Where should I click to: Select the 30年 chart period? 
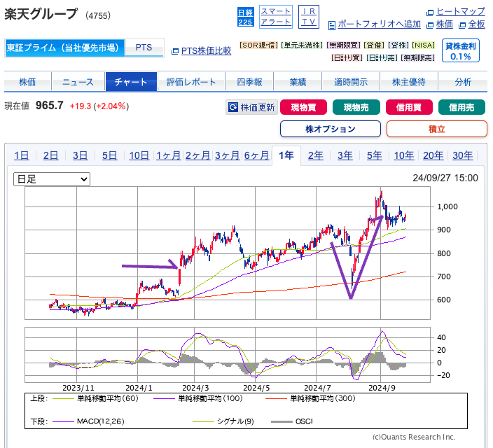point(463,155)
